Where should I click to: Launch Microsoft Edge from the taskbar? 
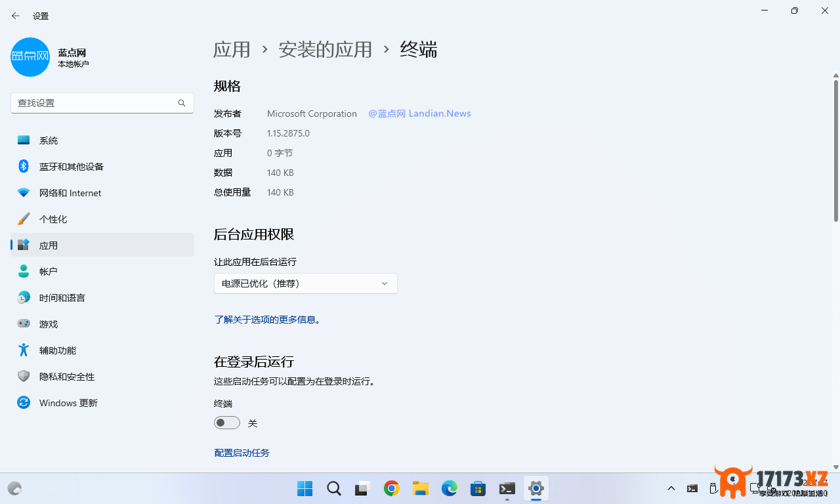450,488
